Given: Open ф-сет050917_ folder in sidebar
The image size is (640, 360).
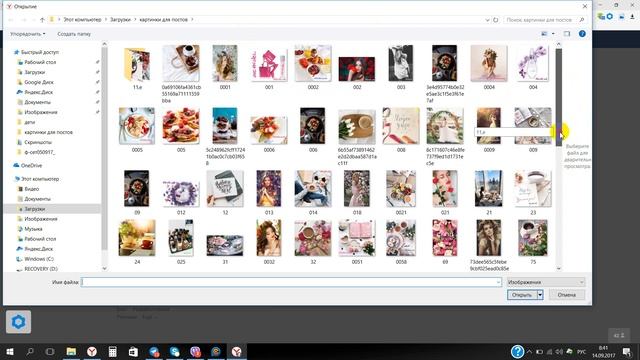Looking at the screenshot, I should pos(39,152).
